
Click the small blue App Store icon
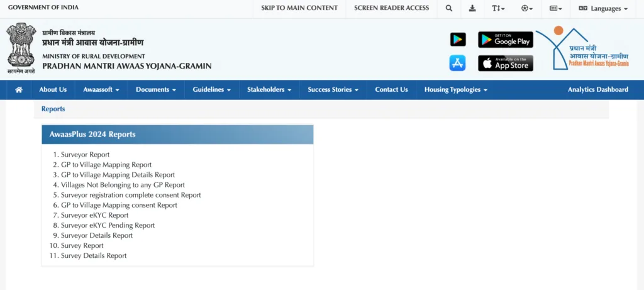tap(457, 63)
